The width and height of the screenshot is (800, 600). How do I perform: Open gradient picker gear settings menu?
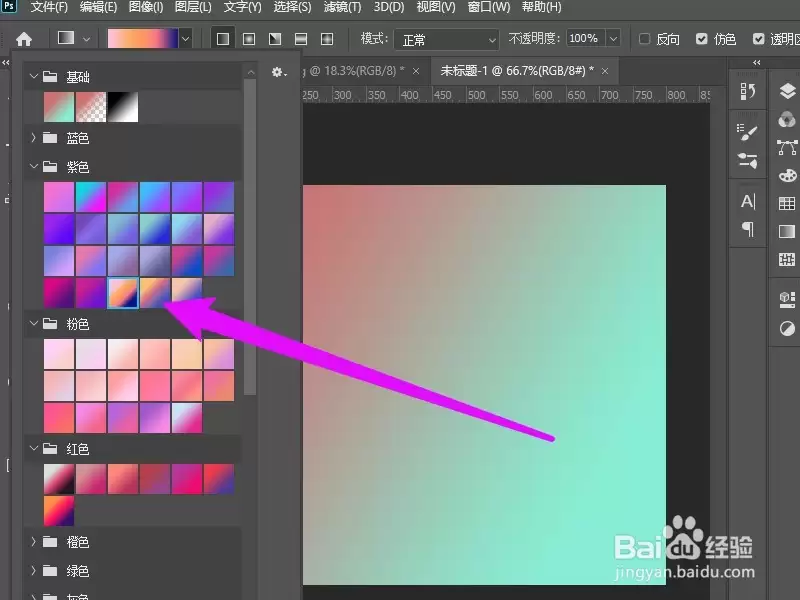(x=279, y=72)
